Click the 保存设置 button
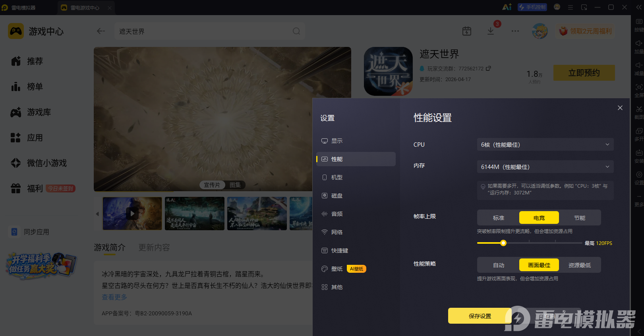Screen dimensions: 644x336 (480, 316)
